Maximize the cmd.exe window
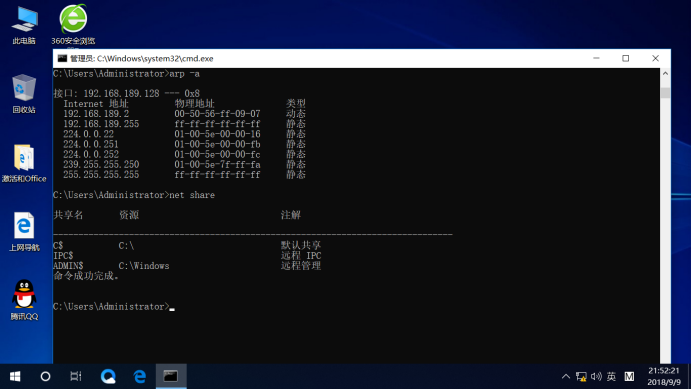The image size is (692, 389). point(625,58)
